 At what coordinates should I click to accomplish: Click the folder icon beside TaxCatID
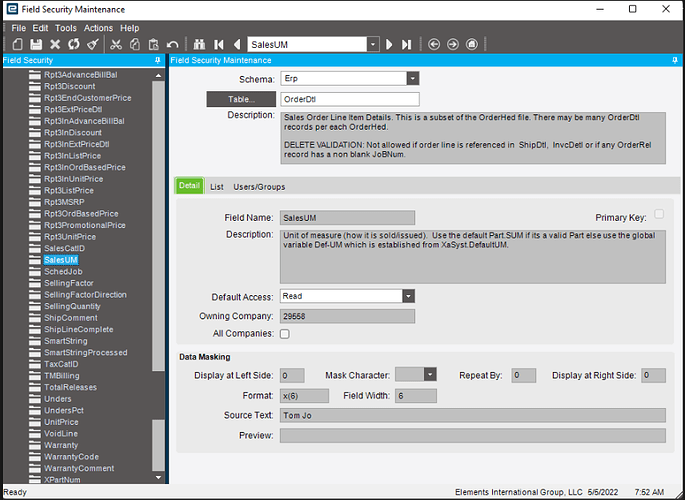click(35, 364)
